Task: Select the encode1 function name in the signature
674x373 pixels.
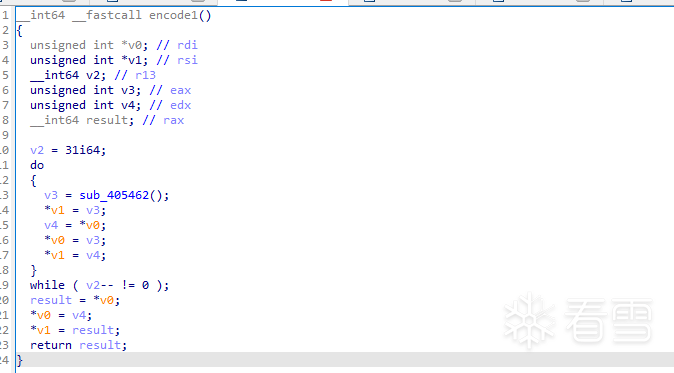Action: tap(173, 15)
